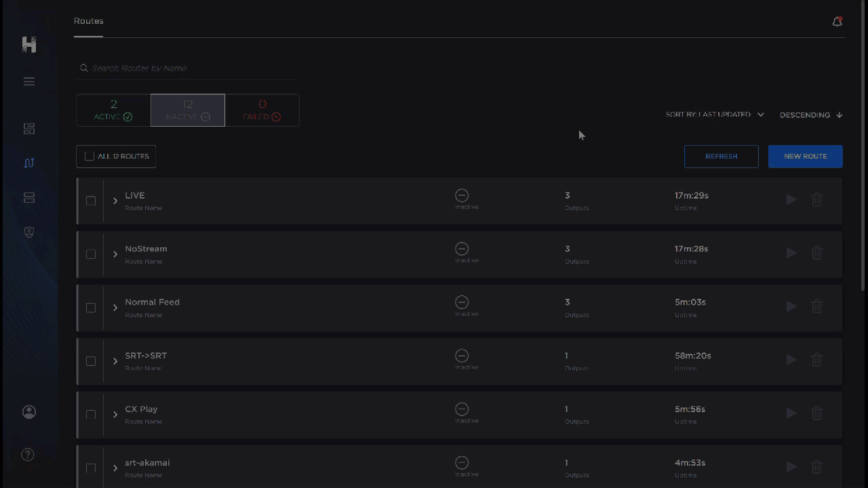The height and width of the screenshot is (488, 868).
Task: Delete the NoStream route using trash icon
Action: coord(817,253)
